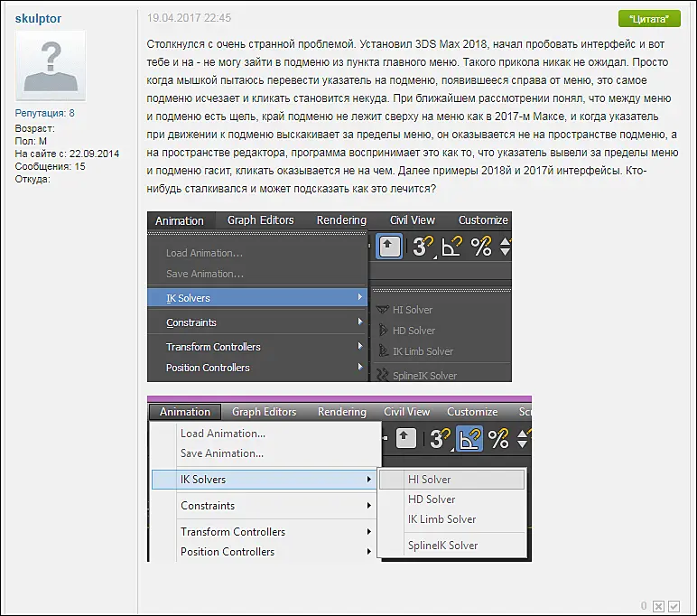The image size is (697, 616).
Task: Expand Constraints submenu arrow in light menu
Action: [369, 505]
